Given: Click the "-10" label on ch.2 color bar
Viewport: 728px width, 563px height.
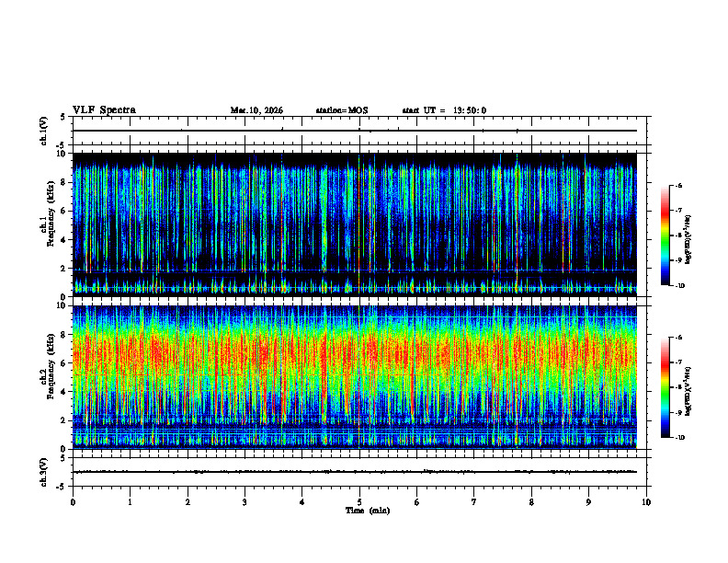Looking at the screenshot, I should point(680,438).
